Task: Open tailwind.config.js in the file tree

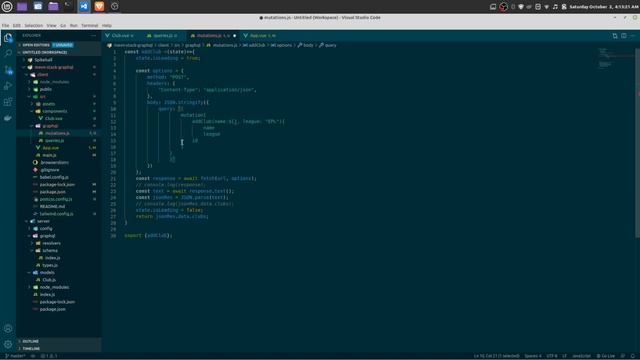Action: [x=59, y=213]
